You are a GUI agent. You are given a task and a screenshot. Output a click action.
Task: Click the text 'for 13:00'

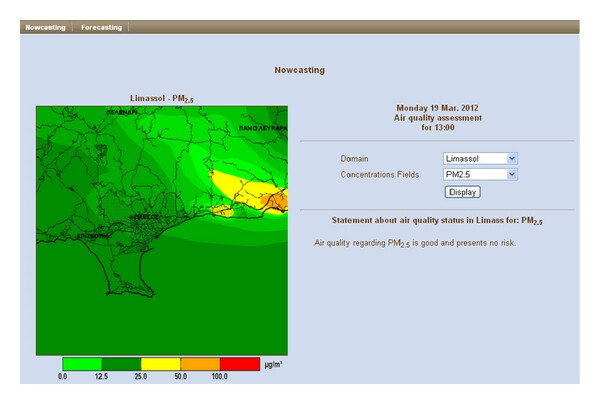(x=437, y=127)
